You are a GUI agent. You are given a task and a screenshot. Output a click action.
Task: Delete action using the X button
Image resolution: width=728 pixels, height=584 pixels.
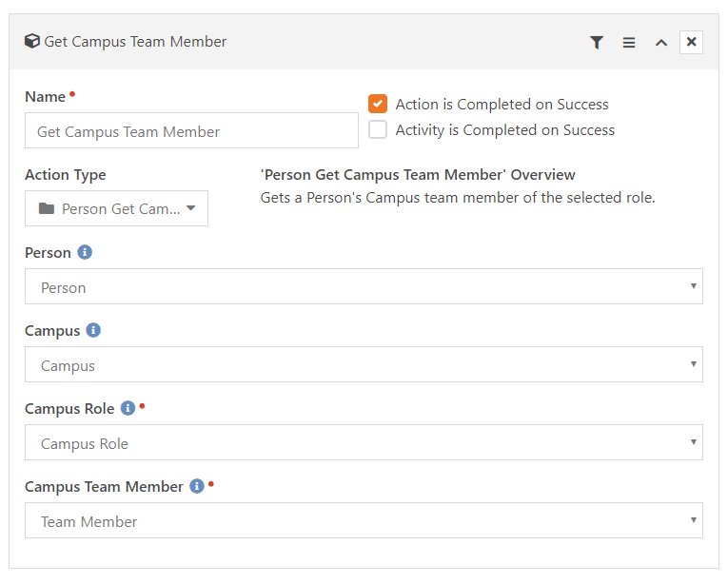point(691,42)
